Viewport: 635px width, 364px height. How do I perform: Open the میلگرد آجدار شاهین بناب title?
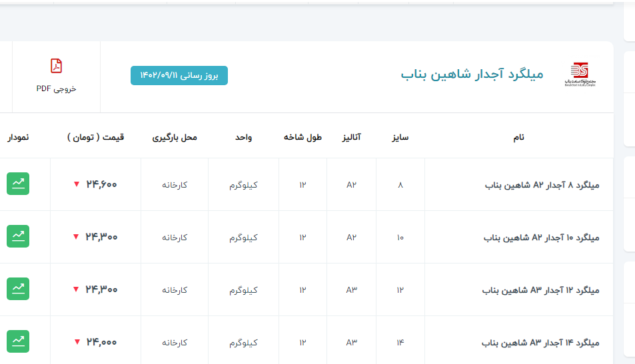(x=472, y=74)
